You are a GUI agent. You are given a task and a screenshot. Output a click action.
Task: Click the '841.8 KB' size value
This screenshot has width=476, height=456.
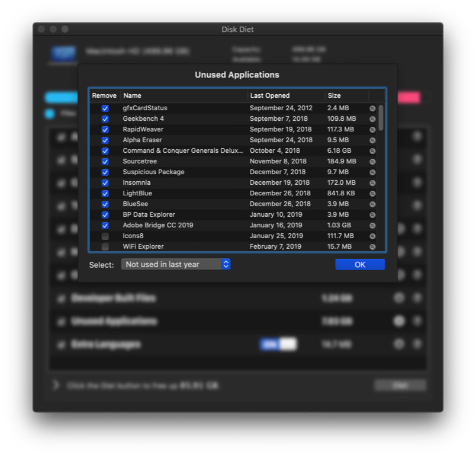coord(341,193)
